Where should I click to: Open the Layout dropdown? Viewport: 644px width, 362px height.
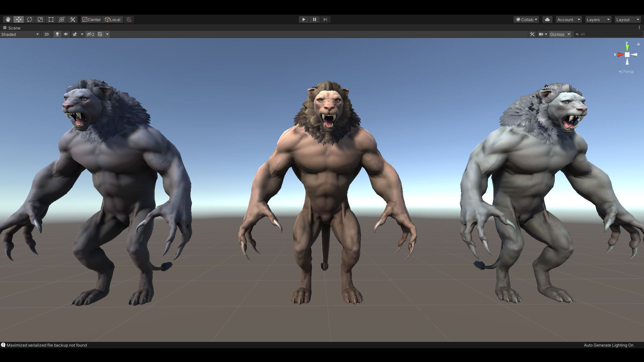[x=628, y=19]
